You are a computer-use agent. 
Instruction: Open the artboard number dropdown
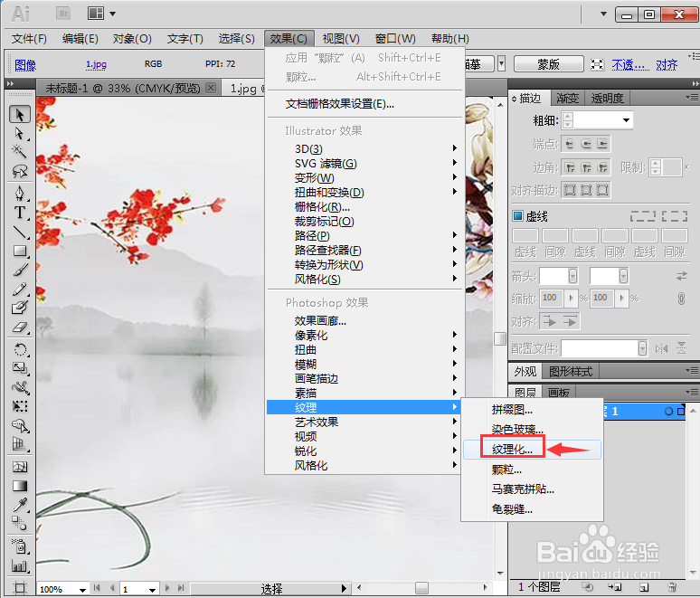152,590
